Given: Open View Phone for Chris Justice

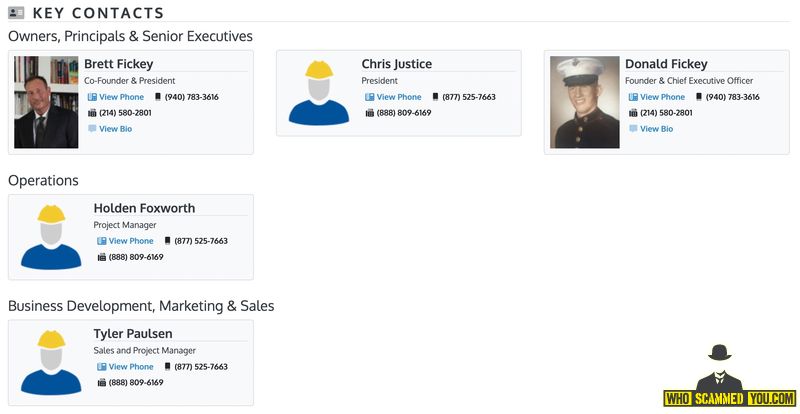Looking at the screenshot, I should point(399,97).
